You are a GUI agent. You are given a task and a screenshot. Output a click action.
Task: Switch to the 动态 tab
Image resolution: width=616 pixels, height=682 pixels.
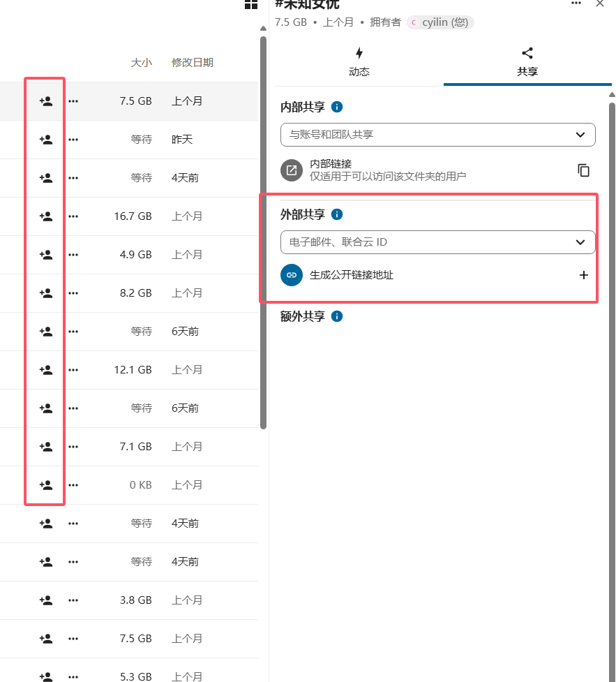click(359, 61)
